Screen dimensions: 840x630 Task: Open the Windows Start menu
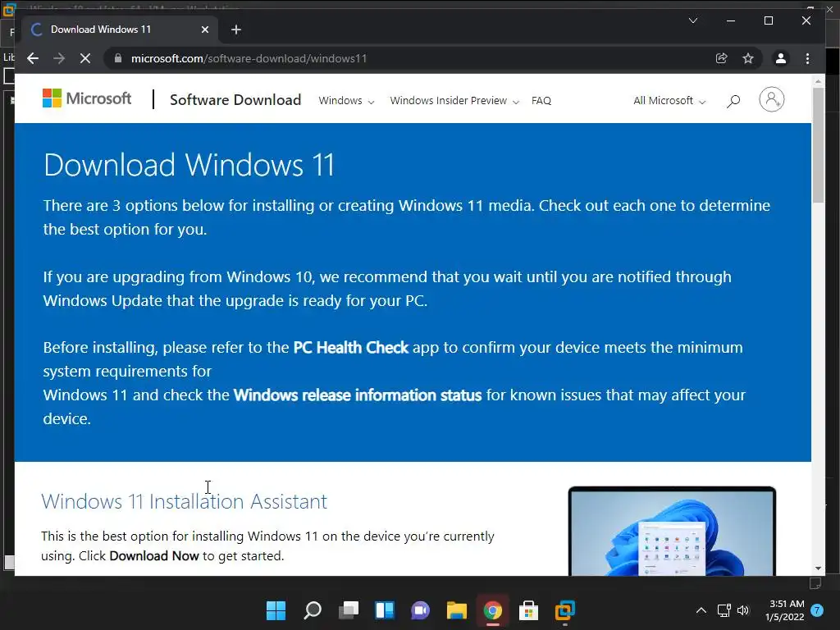pyautogui.click(x=276, y=610)
